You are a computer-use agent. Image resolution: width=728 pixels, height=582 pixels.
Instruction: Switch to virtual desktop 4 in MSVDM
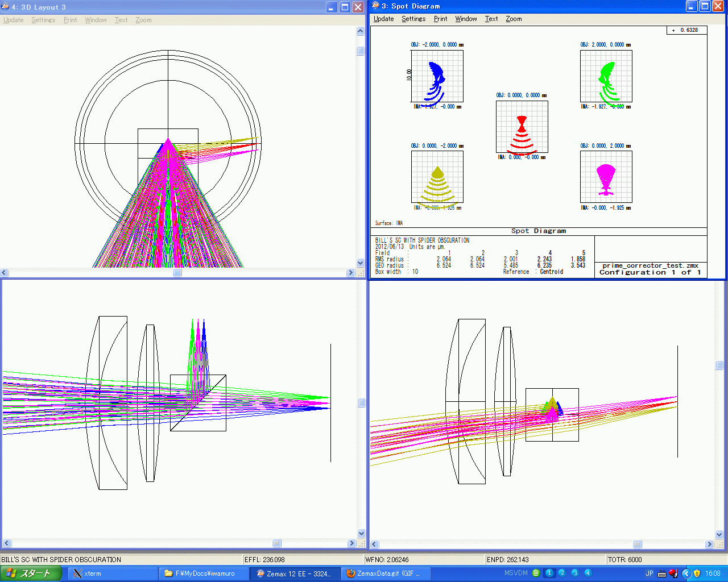tap(588, 573)
